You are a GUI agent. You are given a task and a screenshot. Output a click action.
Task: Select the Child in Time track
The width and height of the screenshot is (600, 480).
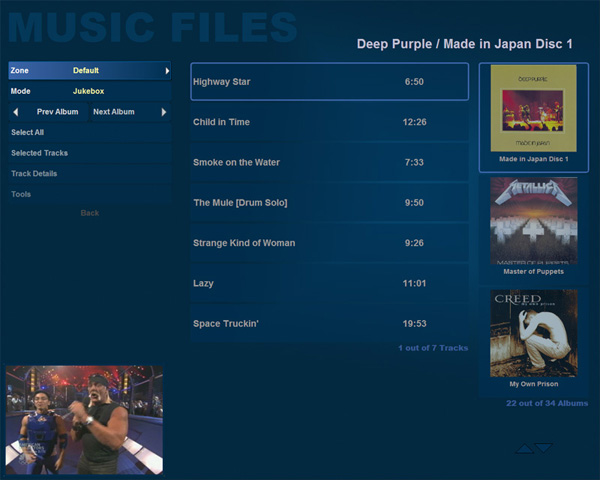(x=329, y=122)
